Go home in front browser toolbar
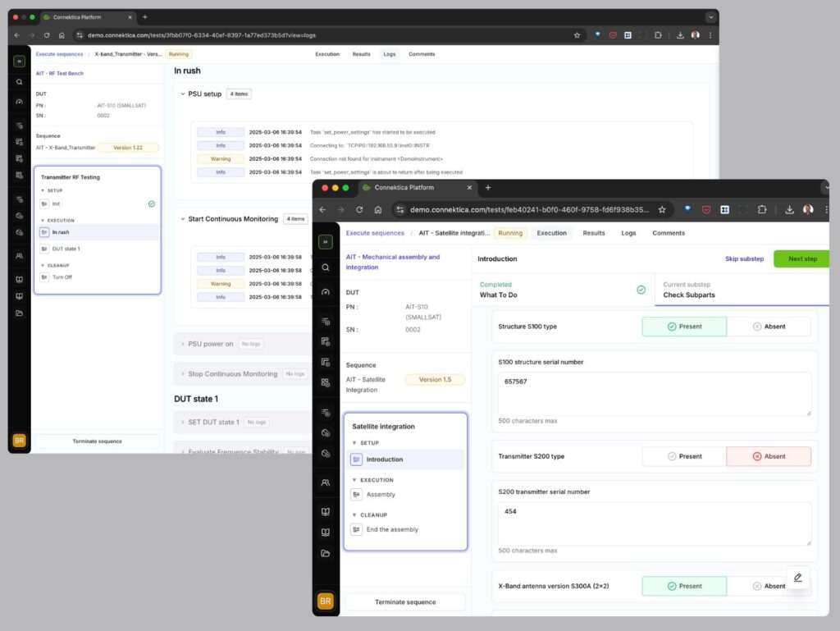 click(377, 209)
